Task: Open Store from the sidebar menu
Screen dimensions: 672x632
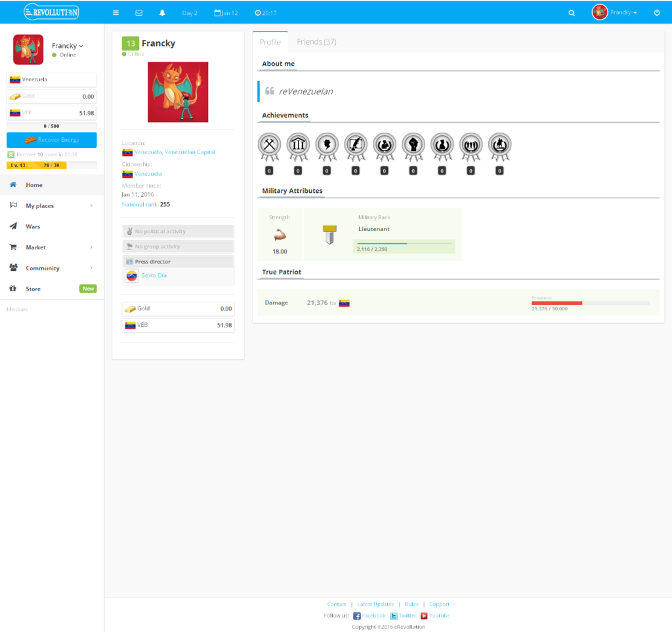Action: tap(33, 289)
